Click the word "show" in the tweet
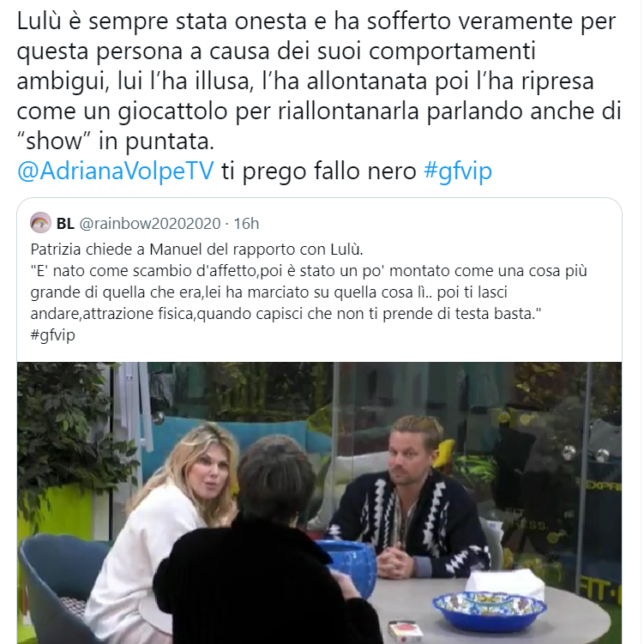Image resolution: width=644 pixels, height=644 pixels. (54, 141)
